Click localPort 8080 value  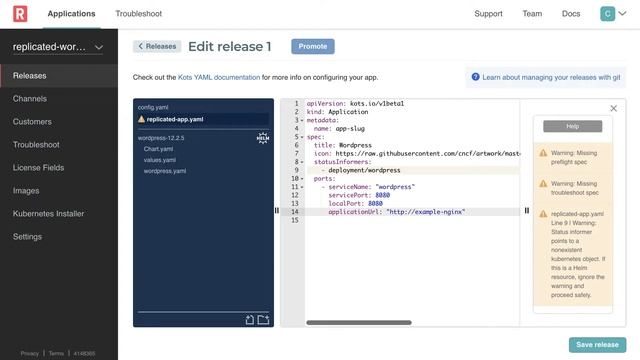coord(375,203)
